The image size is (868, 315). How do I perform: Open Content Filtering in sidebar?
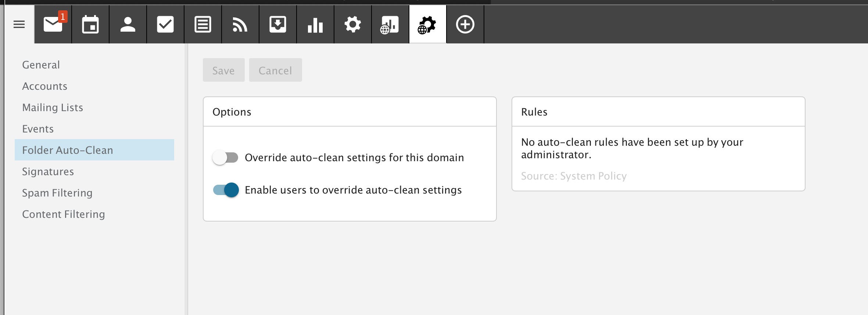tap(64, 214)
